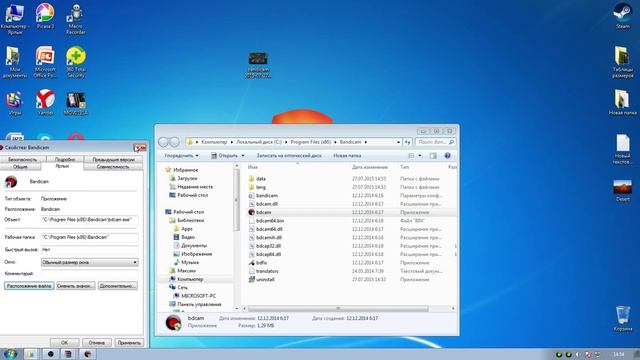640x360 pixels.
Task: Sort by the Дата изменения column header
Action: tap(369, 167)
